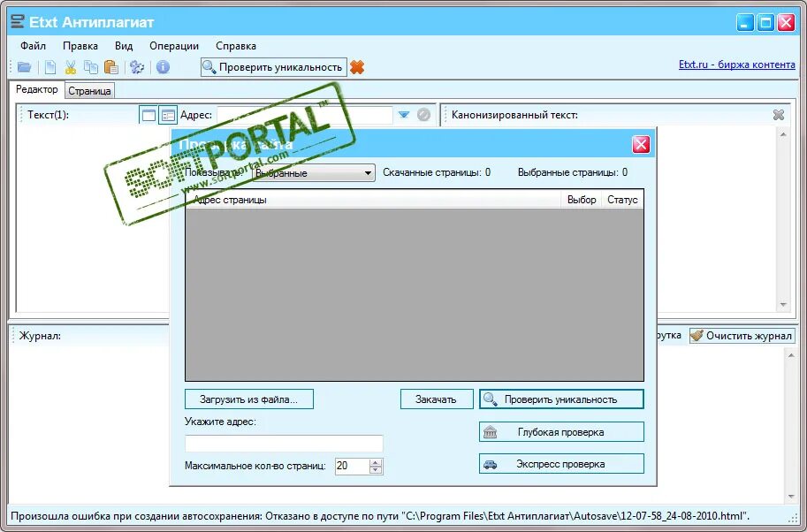Select the page layout view icon
The height and width of the screenshot is (532, 807).
point(168,115)
